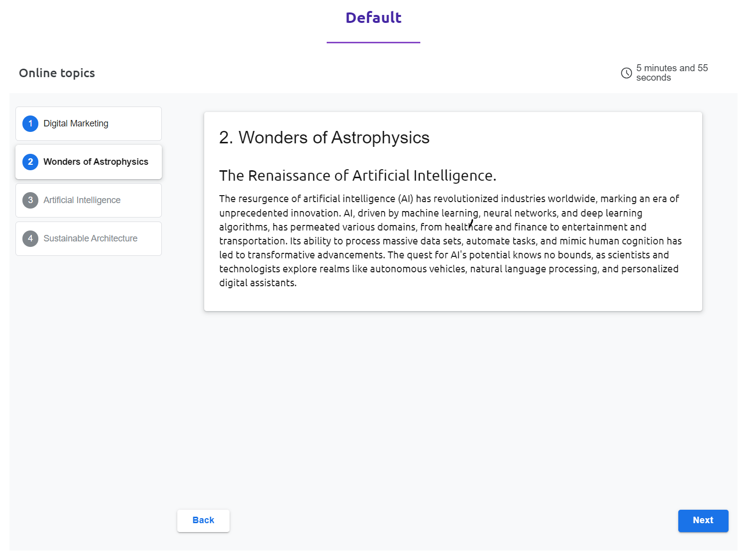
Task: Click the Online topics heading
Action: click(57, 73)
